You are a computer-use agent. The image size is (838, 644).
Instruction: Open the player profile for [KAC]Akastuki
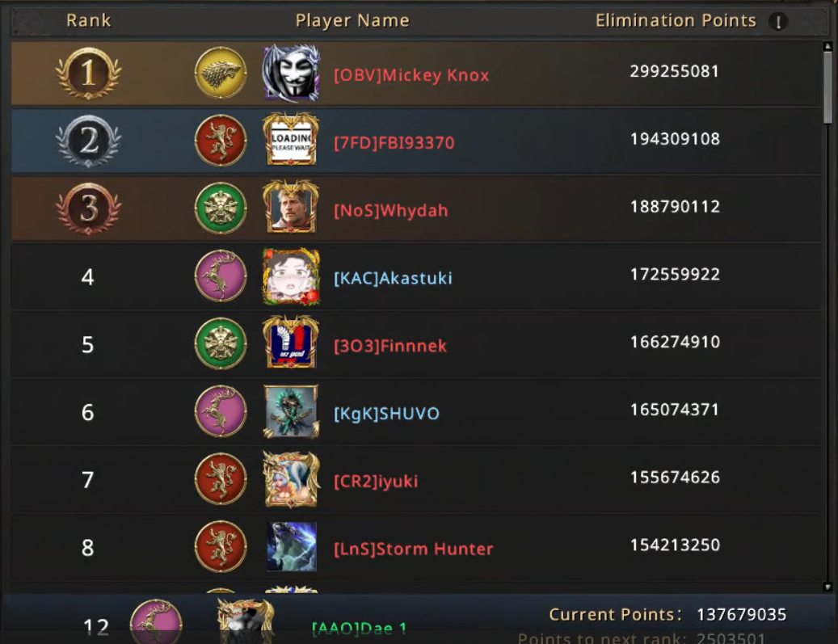coord(393,278)
